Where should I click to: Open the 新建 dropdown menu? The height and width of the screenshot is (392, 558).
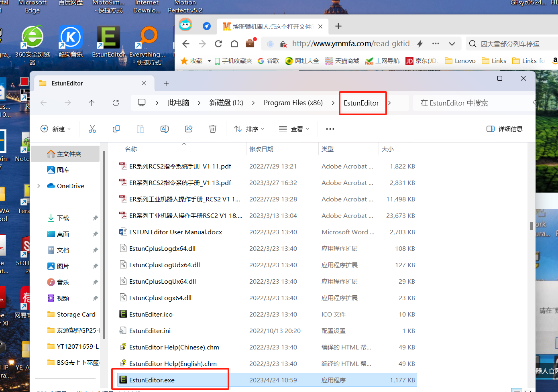click(56, 129)
